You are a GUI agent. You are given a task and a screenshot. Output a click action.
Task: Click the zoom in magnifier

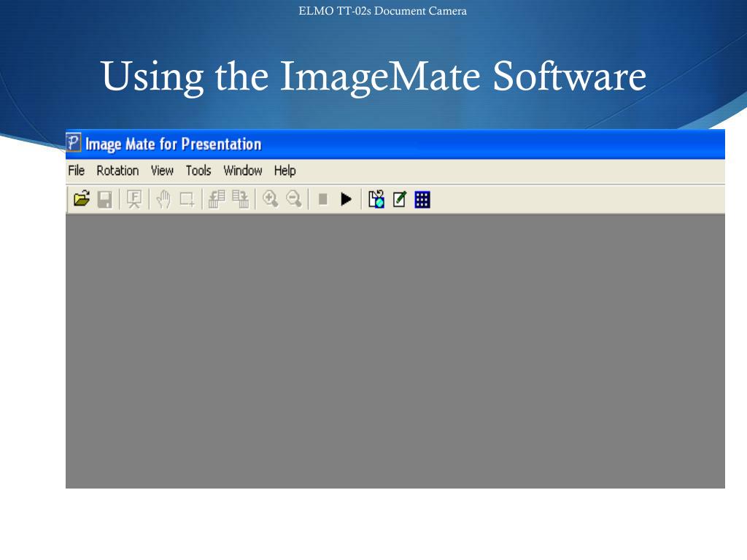[270, 199]
